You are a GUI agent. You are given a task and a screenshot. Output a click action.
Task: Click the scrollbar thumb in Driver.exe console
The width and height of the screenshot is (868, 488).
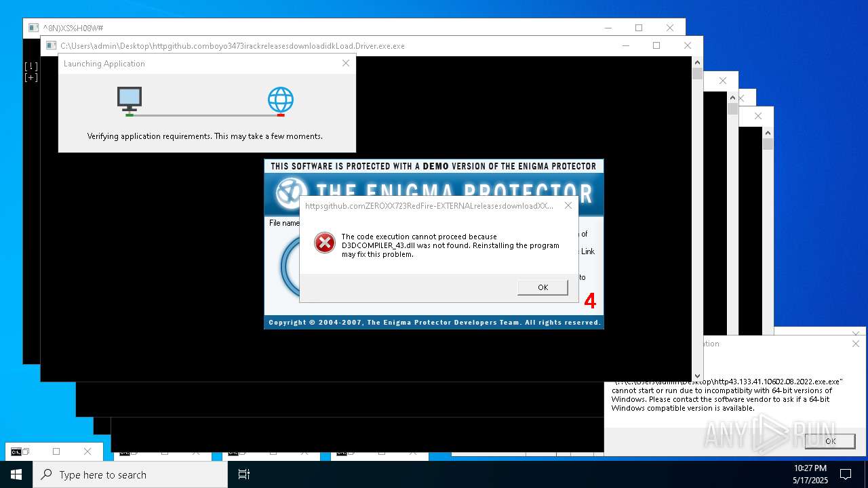coord(697,73)
